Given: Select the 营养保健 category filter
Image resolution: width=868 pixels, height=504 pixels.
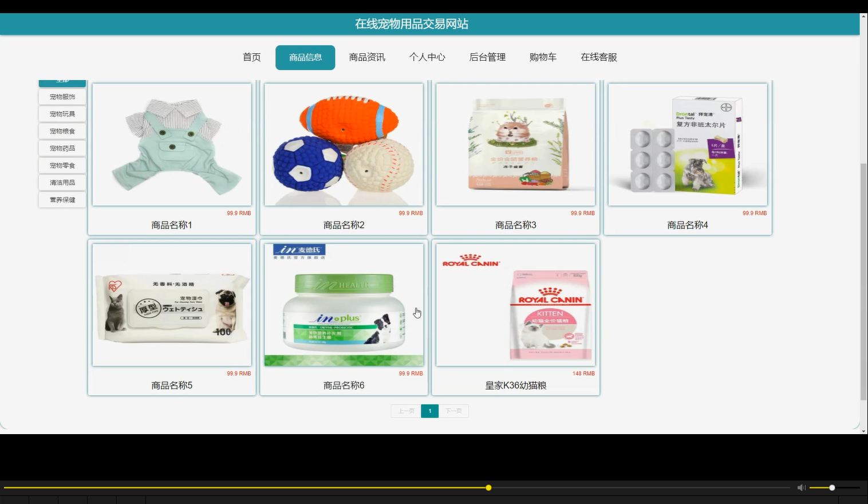Looking at the screenshot, I should point(61,199).
